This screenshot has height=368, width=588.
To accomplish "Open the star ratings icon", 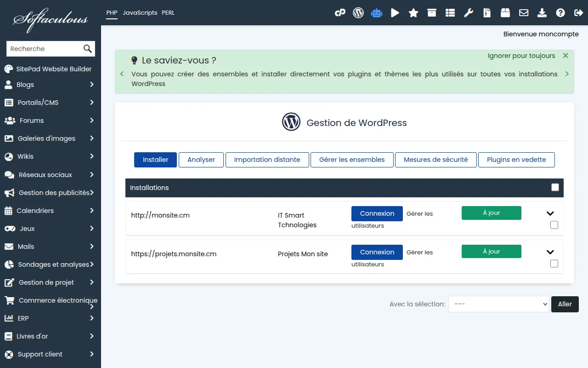I will pos(413,13).
